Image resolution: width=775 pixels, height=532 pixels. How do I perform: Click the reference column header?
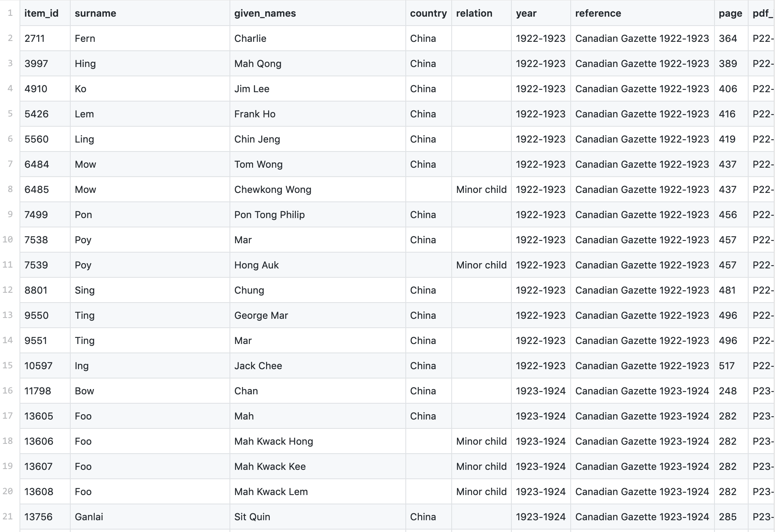coord(598,13)
